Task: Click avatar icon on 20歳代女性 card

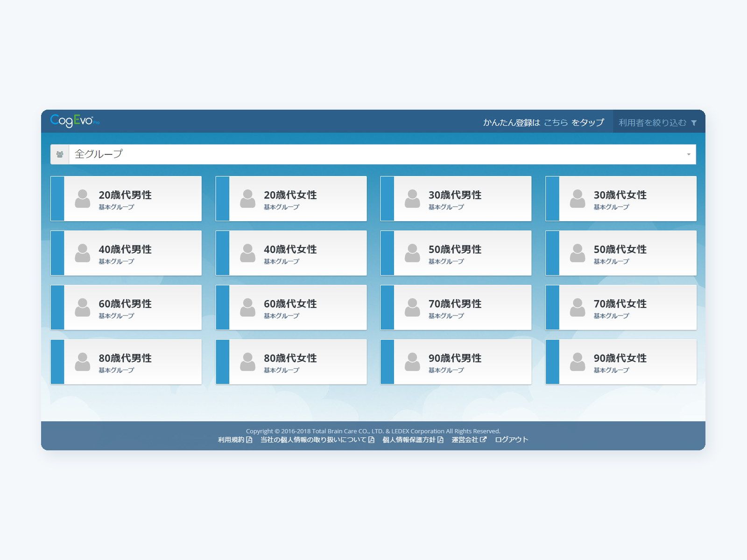Action: point(247,199)
